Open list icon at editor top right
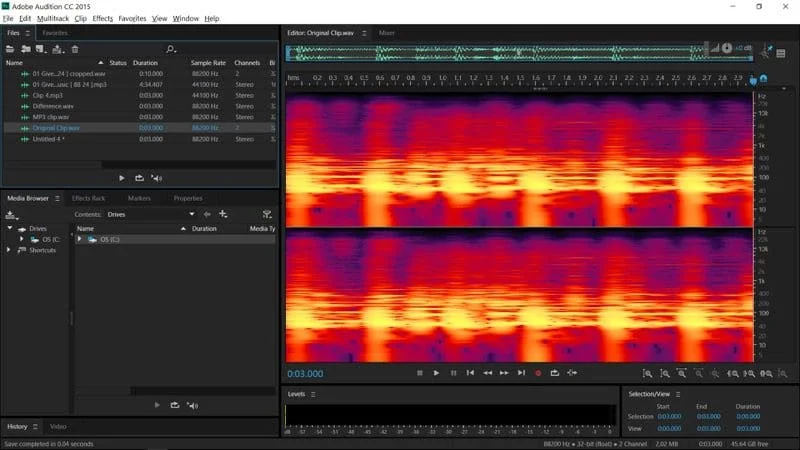Screen dimensions: 800x450 (781, 53)
